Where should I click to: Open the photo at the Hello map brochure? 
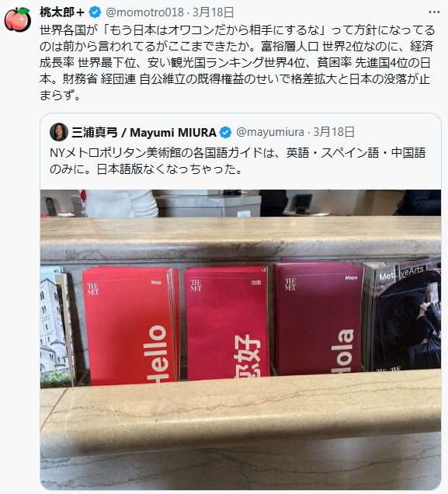pyautogui.click(x=130, y=326)
